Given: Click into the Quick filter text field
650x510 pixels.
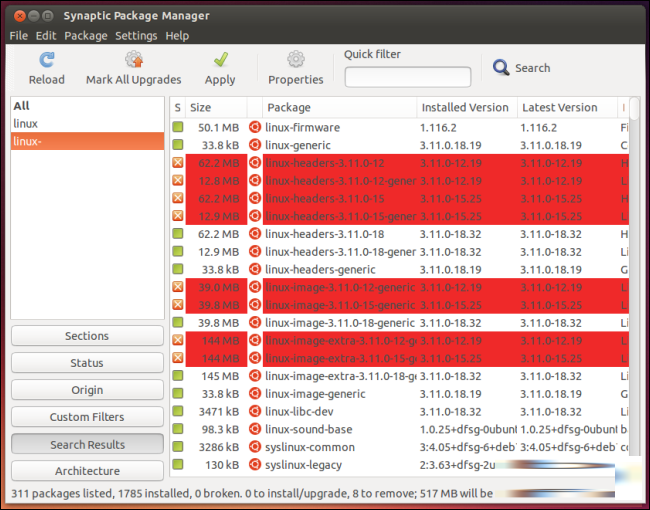Looking at the screenshot, I should [x=408, y=77].
